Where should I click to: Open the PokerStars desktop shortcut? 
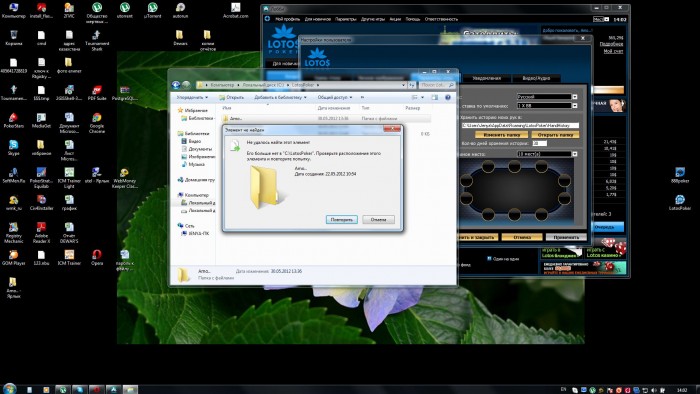[x=13, y=120]
